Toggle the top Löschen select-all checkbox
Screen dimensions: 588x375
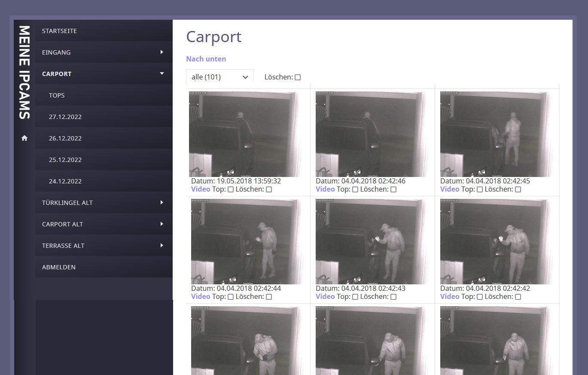pos(298,77)
